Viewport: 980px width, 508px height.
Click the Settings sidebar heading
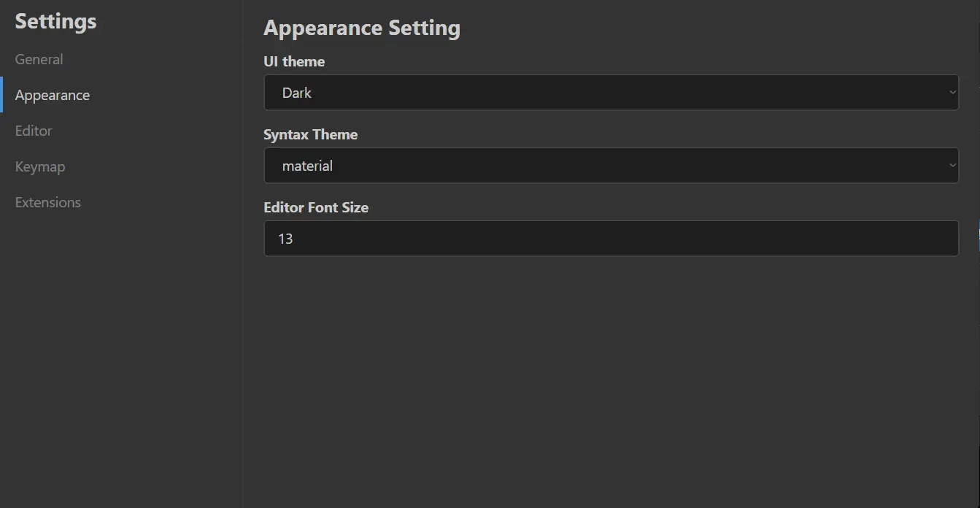click(55, 21)
